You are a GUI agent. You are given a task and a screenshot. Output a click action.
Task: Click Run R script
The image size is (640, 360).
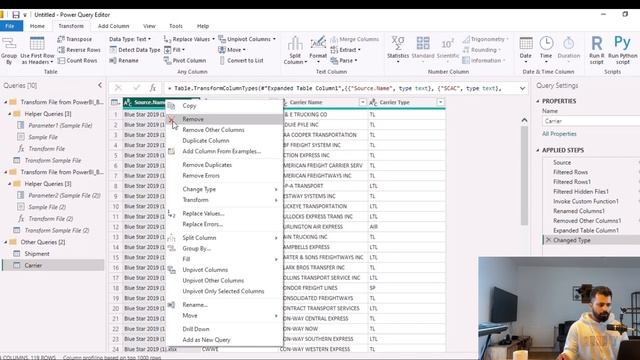pos(597,51)
